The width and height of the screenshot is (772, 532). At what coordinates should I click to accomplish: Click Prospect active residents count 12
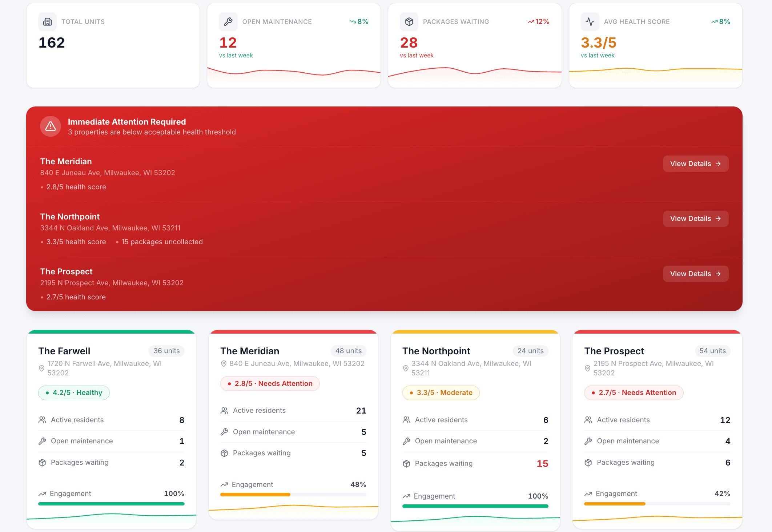[x=725, y=420]
